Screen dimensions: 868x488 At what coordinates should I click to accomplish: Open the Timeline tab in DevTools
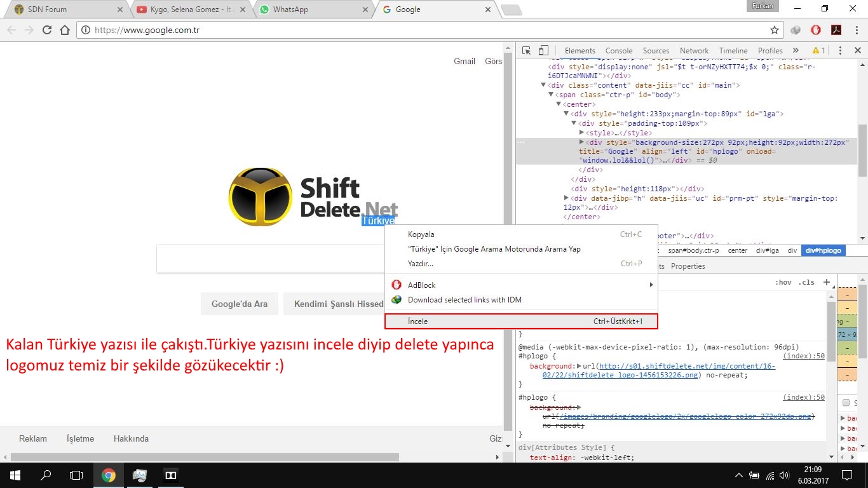tap(733, 51)
